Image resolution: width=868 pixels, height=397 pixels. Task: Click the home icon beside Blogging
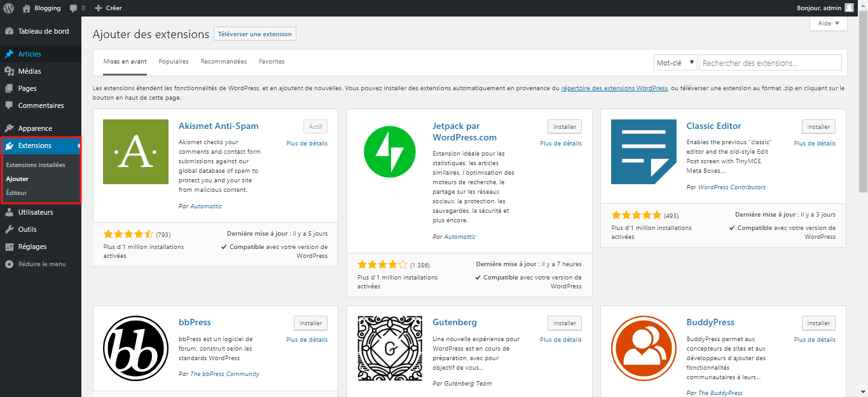click(x=26, y=8)
